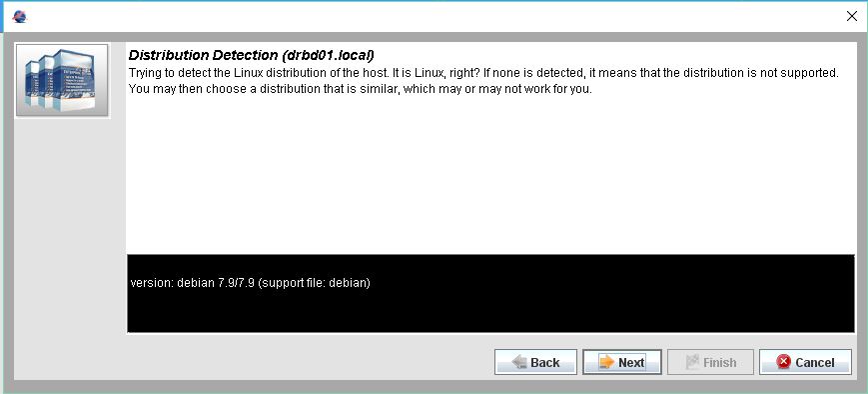Screen dimensions: 868x394
Task: Proceed by clicking the Next button
Action: coord(622,362)
